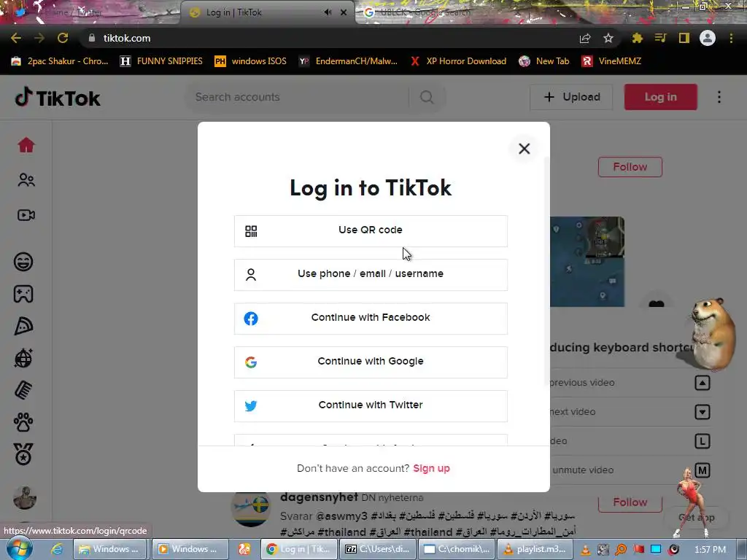Viewport: 747px width, 560px height.
Task: Click the M key unmute shortcut icon
Action: [x=703, y=470]
